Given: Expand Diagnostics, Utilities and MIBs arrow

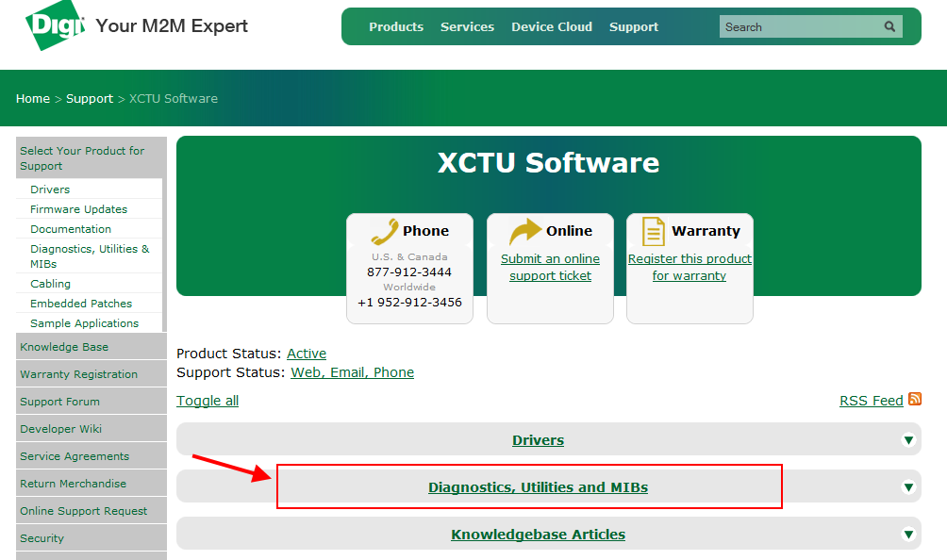Looking at the screenshot, I should point(908,487).
